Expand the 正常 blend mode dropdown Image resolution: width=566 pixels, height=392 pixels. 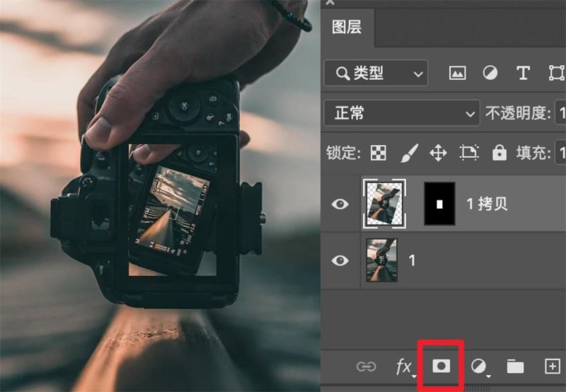tap(401, 113)
